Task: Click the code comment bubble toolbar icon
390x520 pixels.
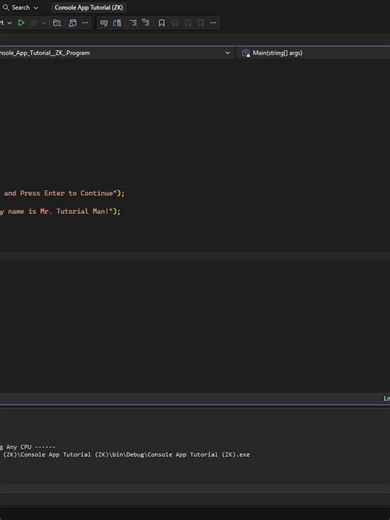Action: [x=104, y=23]
